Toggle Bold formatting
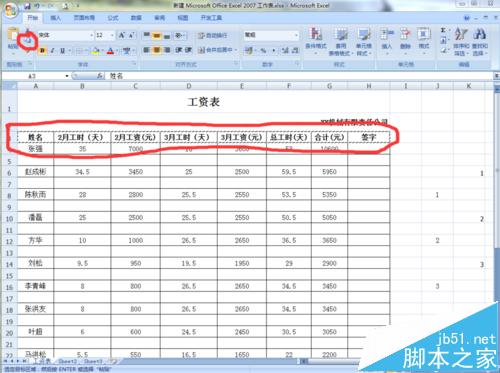The height and width of the screenshot is (373, 500). point(42,51)
